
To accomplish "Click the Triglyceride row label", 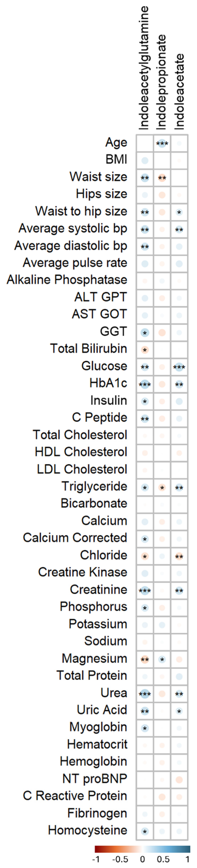I will pyautogui.click(x=95, y=487).
